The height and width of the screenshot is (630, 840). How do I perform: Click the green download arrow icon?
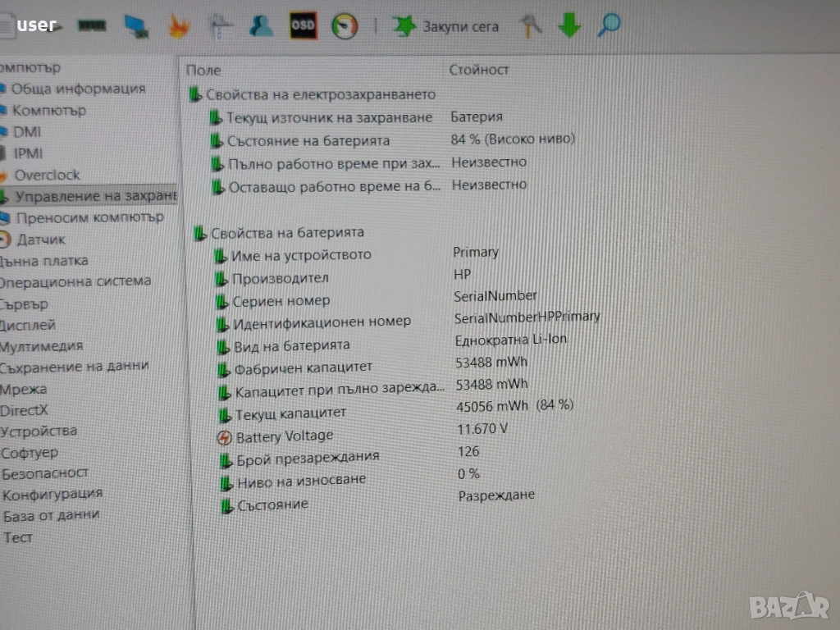point(569,25)
